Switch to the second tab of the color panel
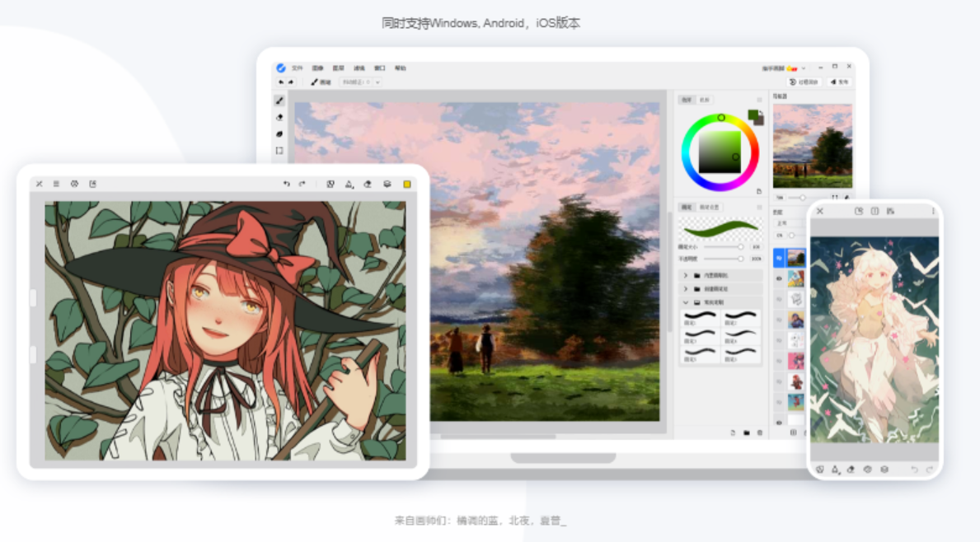Screen dimensions: 980x542 (705, 100)
